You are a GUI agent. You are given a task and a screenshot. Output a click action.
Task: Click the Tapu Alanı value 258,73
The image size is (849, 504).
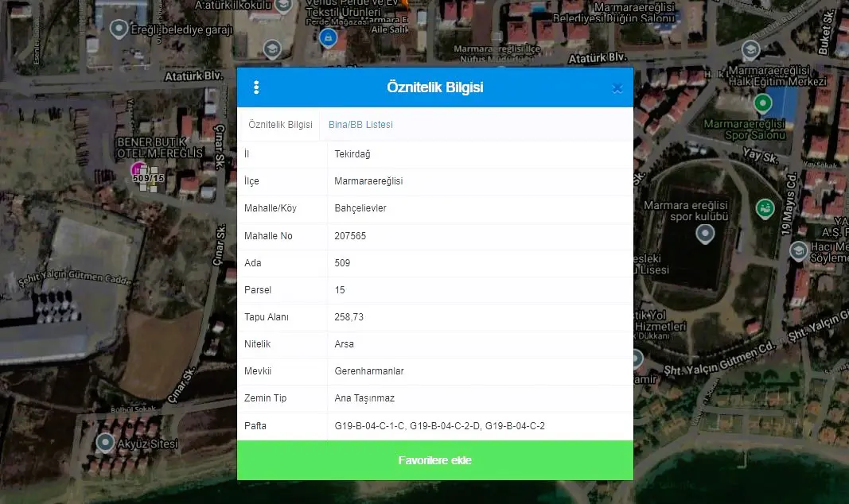[x=349, y=317]
